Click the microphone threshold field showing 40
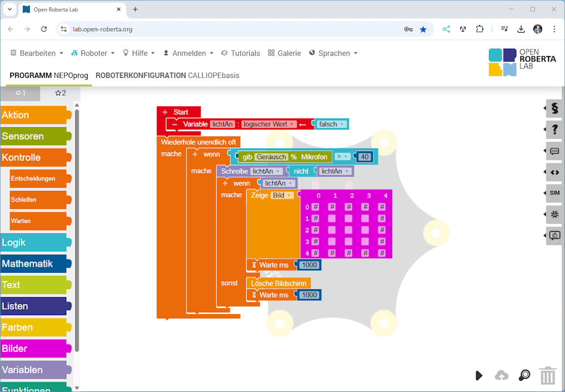This screenshot has width=565, height=392. pos(364,157)
